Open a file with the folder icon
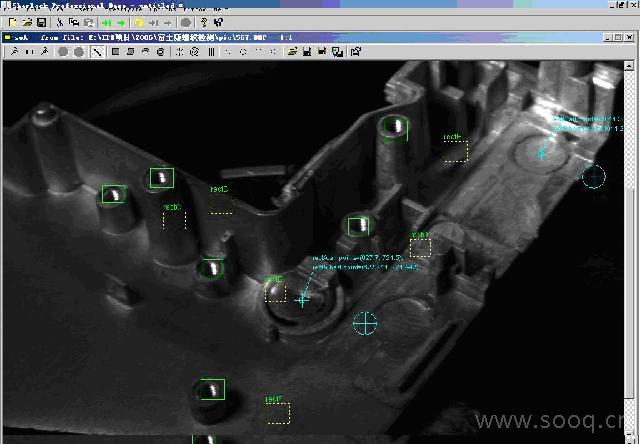Screen dimensions: 640x444 [27, 22]
